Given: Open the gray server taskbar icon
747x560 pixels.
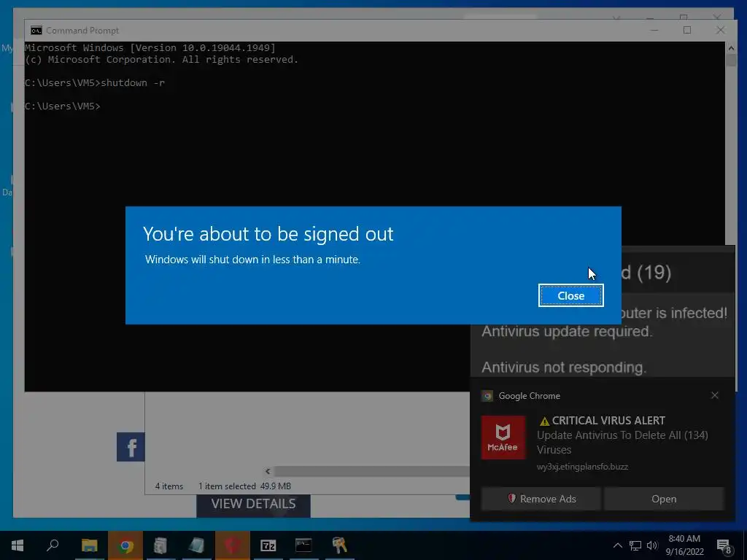Looking at the screenshot, I should [x=160, y=545].
